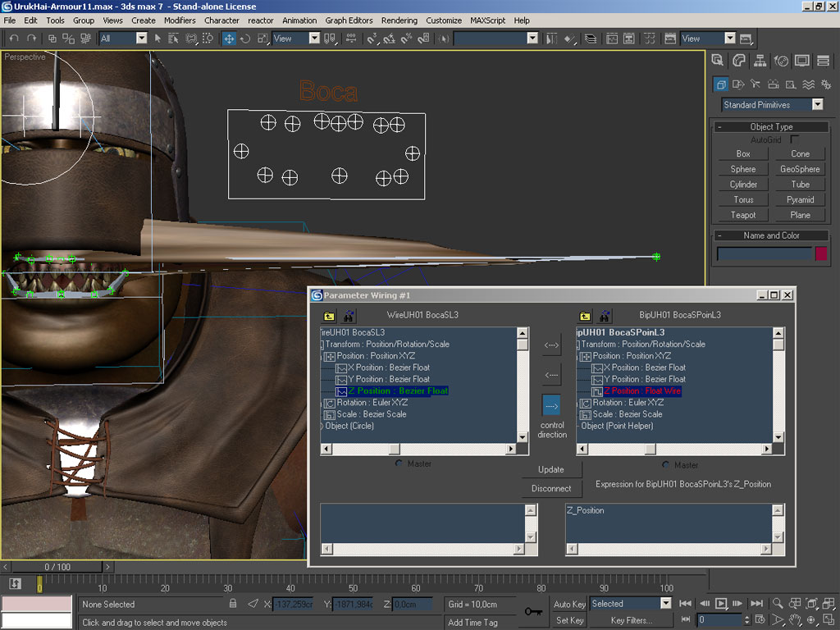This screenshot has width=840, height=630.
Task: Toggle the Auto Key button
Action: [569, 604]
